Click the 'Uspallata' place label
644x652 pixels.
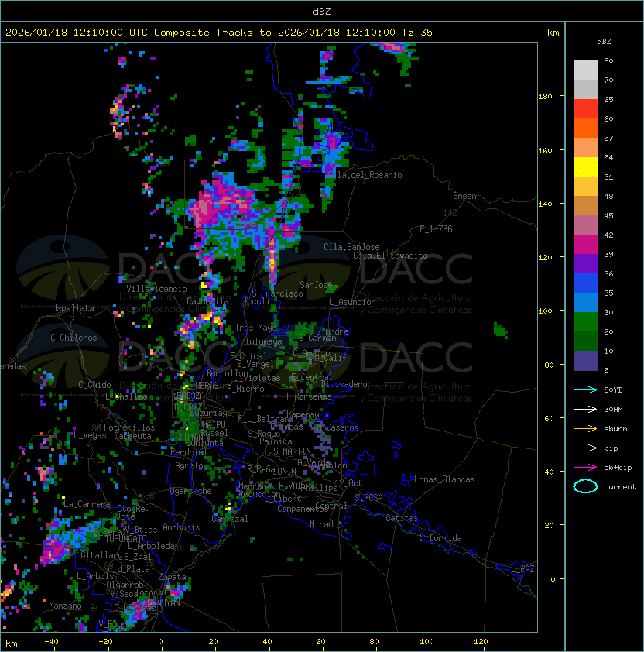coord(73,308)
